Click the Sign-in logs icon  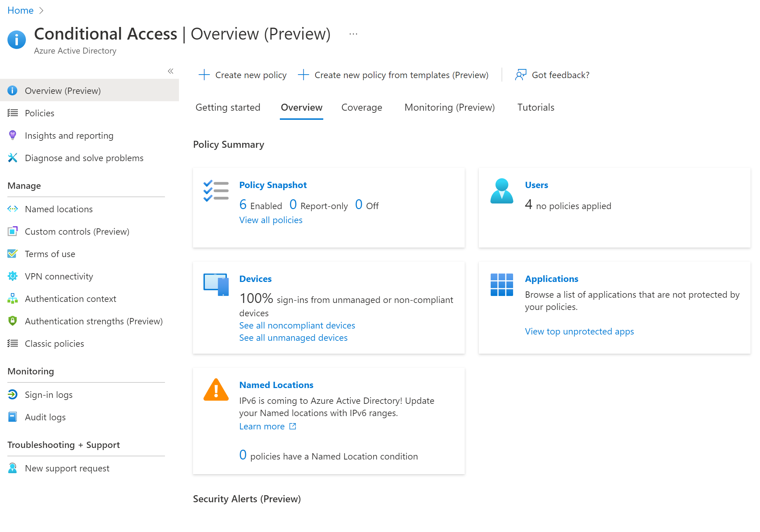13,395
